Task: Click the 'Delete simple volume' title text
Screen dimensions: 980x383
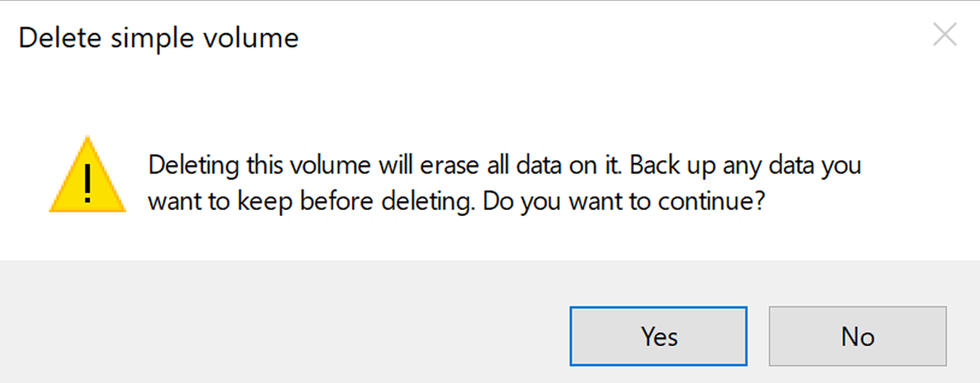Action: (x=158, y=38)
